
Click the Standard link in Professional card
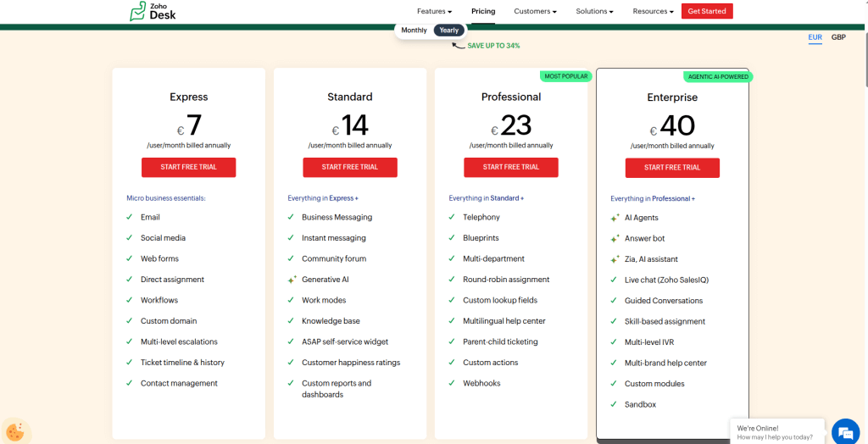(x=505, y=197)
